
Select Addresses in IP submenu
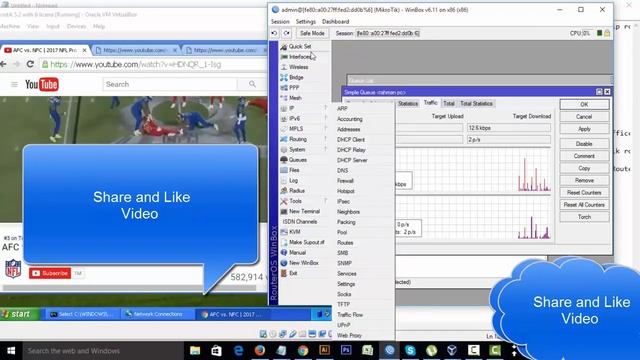[x=349, y=129]
